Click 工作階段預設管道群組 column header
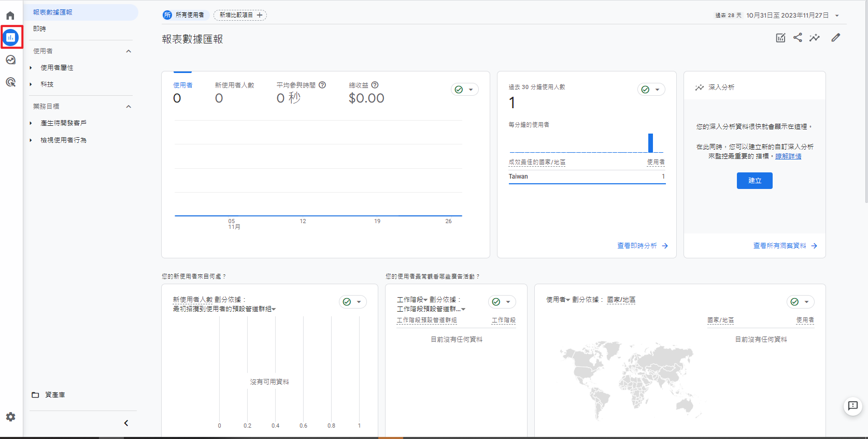868x439 pixels. click(426, 320)
